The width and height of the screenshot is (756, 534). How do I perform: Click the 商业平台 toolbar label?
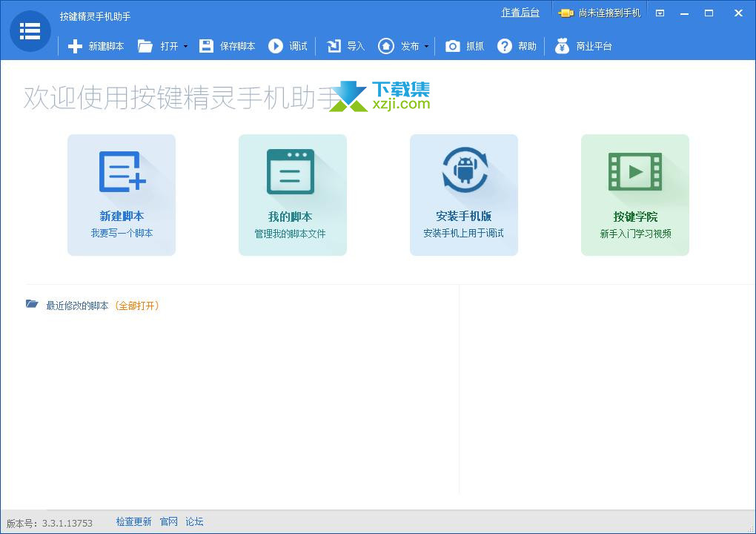[594, 46]
